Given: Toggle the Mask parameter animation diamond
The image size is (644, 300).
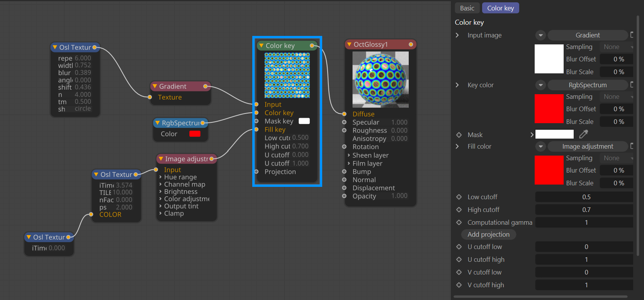Looking at the screenshot, I should coord(459,135).
